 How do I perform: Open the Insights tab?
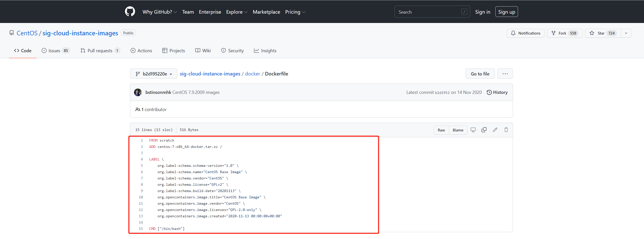click(x=265, y=50)
